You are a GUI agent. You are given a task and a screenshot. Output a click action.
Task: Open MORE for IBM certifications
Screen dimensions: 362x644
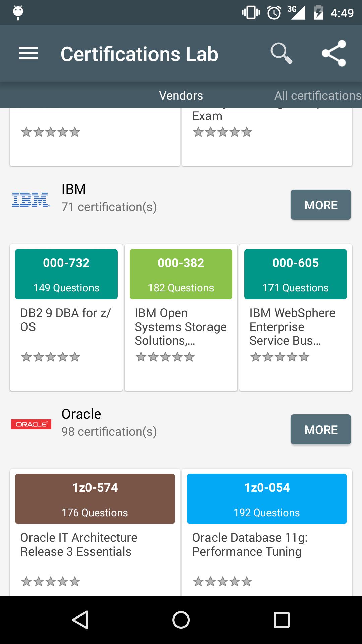tap(321, 205)
